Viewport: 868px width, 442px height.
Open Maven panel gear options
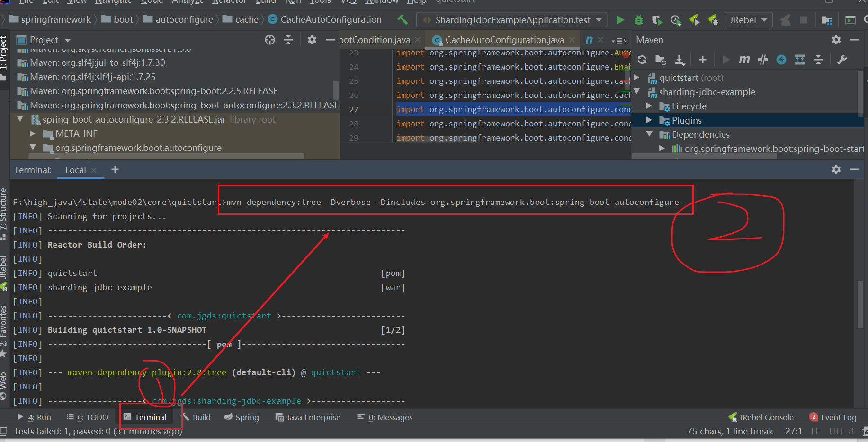(x=836, y=40)
